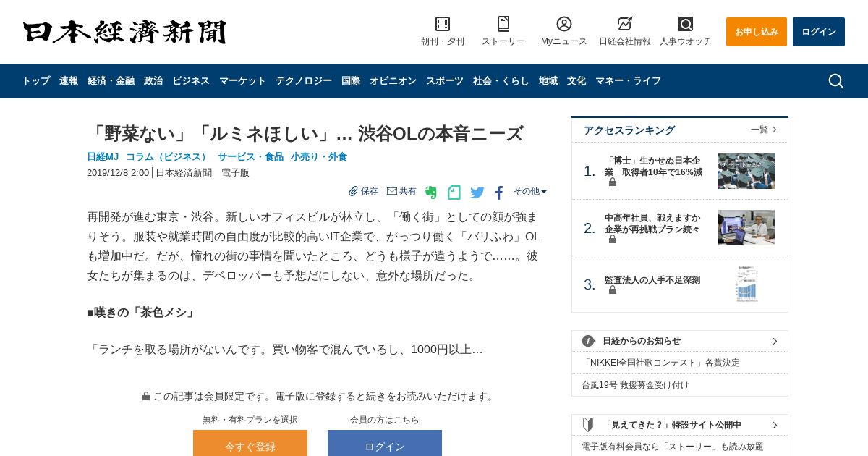Open the office worker thumbnail
The image size is (868, 456).
pos(746,227)
